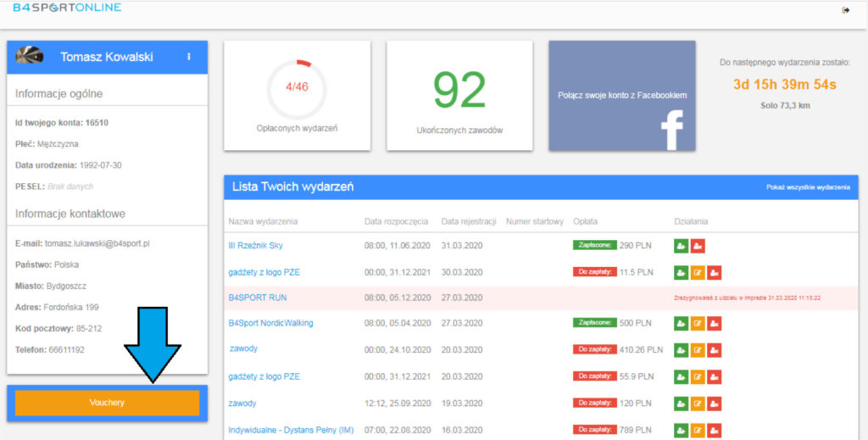868x440 pixels.
Task: Click the red resignation notice for B4SPORT RUN
Action: (748, 298)
